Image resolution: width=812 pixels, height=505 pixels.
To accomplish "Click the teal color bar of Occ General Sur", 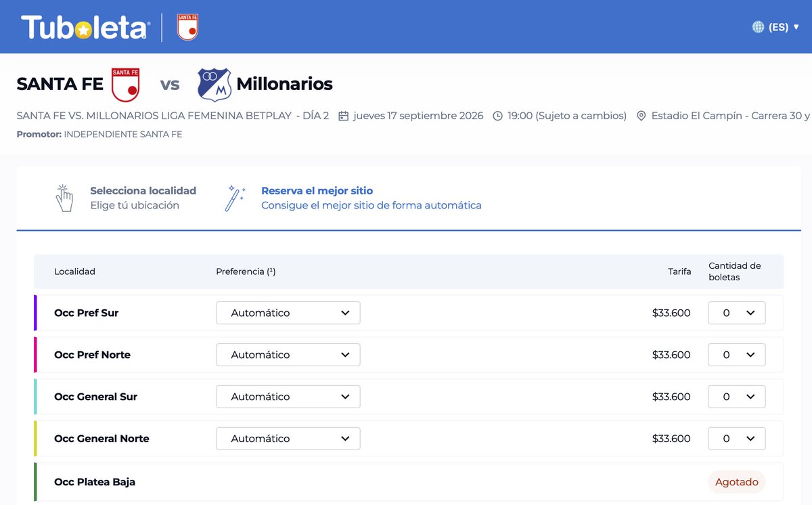I will (x=35, y=397).
